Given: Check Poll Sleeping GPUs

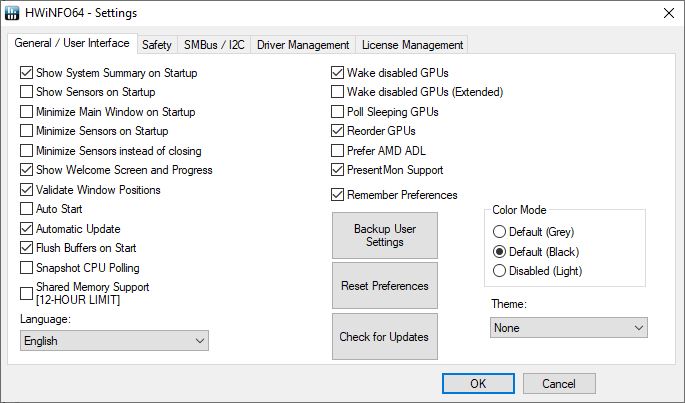Looking at the screenshot, I should [337, 111].
